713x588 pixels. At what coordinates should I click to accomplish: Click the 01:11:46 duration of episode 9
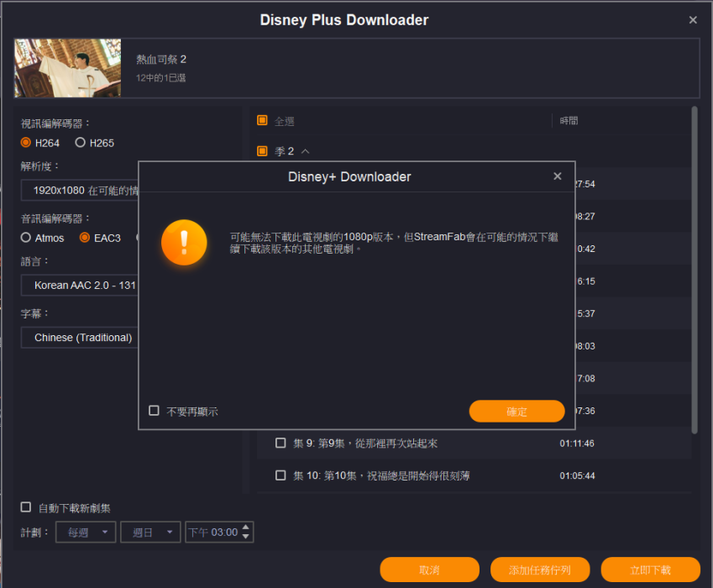point(577,444)
